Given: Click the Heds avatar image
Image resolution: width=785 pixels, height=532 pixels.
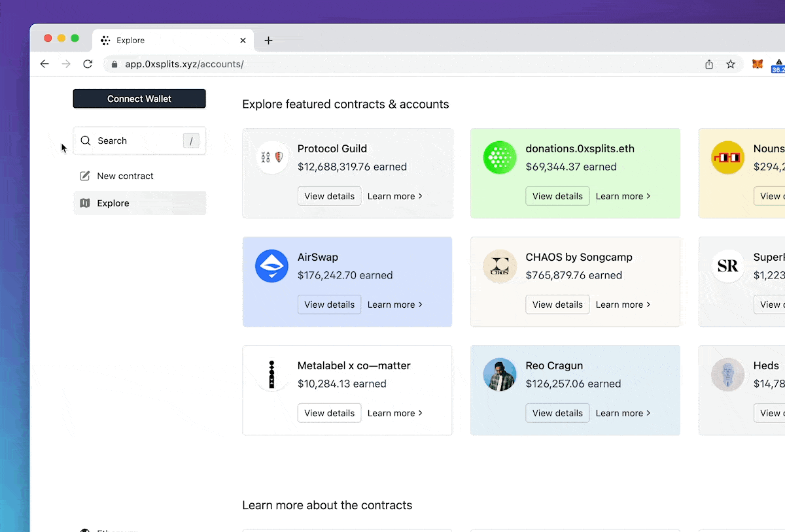Looking at the screenshot, I should 728,374.
